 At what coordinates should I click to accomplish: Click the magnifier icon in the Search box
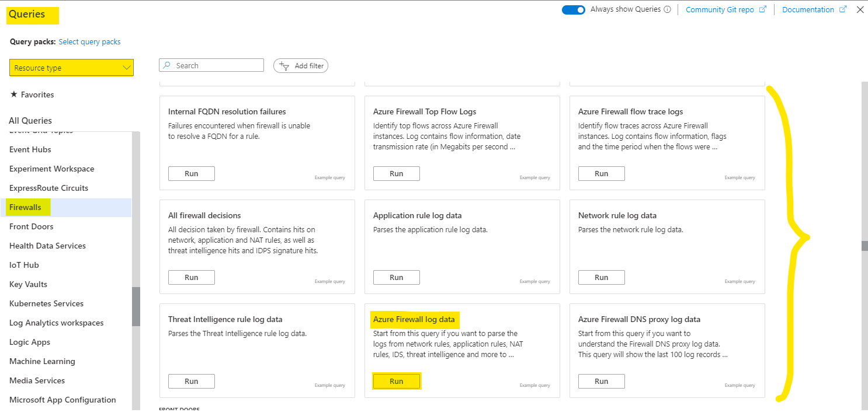tap(166, 65)
